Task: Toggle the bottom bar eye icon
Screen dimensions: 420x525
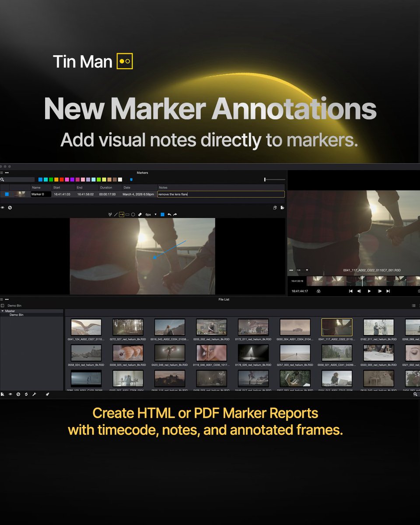Action: click(10, 394)
